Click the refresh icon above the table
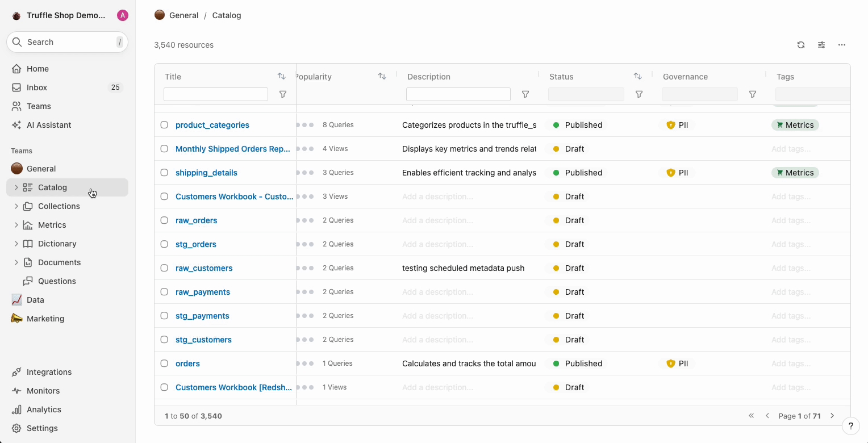Viewport: 868px width, 443px height. (x=801, y=45)
